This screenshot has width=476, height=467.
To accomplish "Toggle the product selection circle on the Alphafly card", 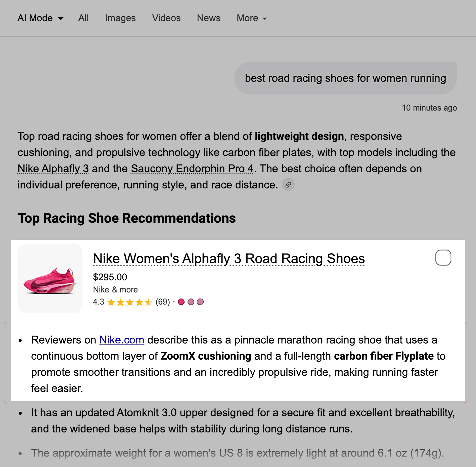I will [x=443, y=258].
